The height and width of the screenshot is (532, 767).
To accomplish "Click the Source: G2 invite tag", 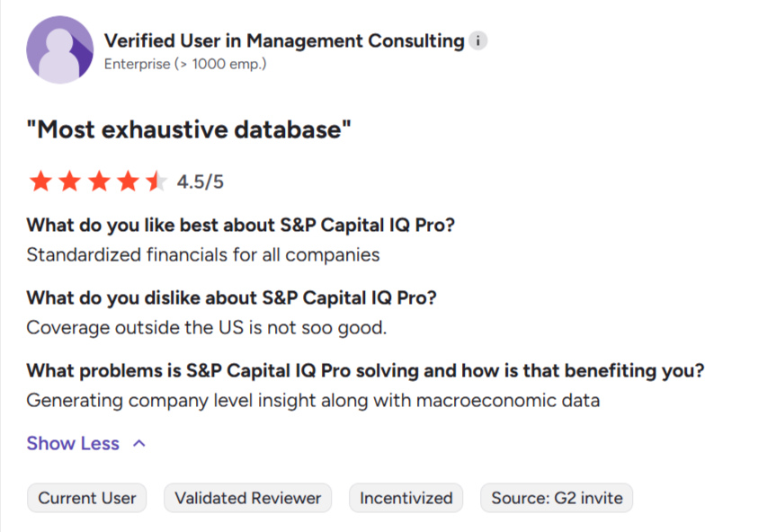I will 556,498.
